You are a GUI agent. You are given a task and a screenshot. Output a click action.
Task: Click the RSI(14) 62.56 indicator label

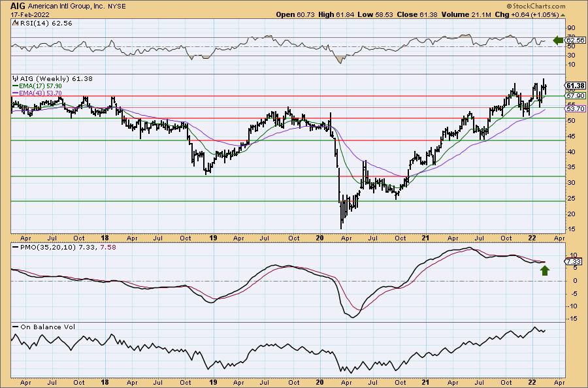point(45,24)
